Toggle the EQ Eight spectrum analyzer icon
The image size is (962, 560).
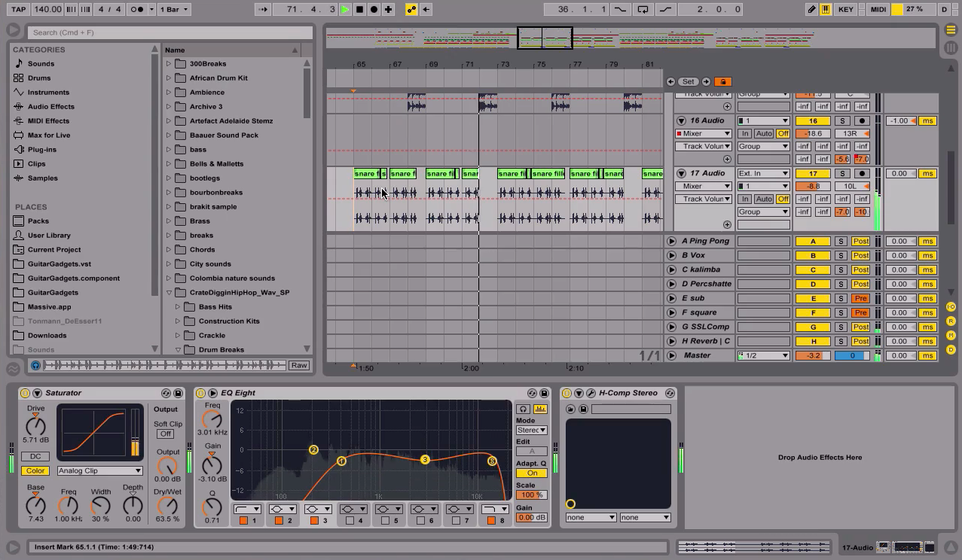click(540, 409)
